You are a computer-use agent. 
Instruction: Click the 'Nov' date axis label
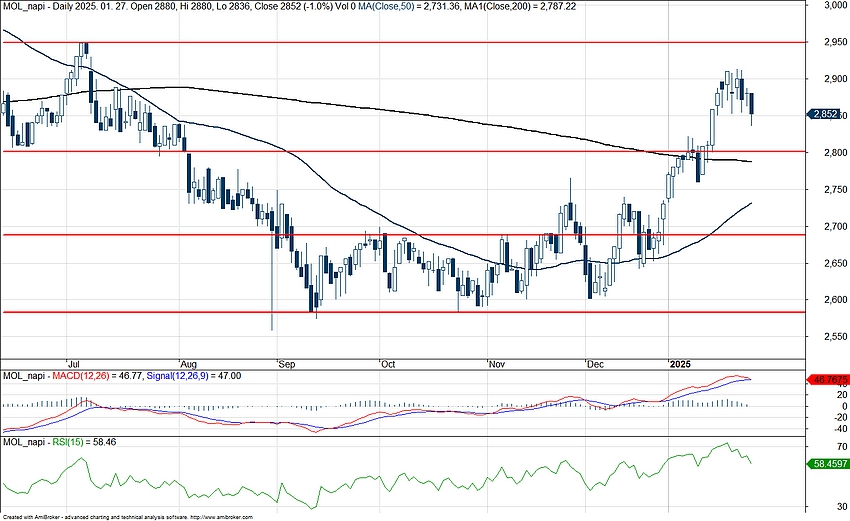pos(497,364)
